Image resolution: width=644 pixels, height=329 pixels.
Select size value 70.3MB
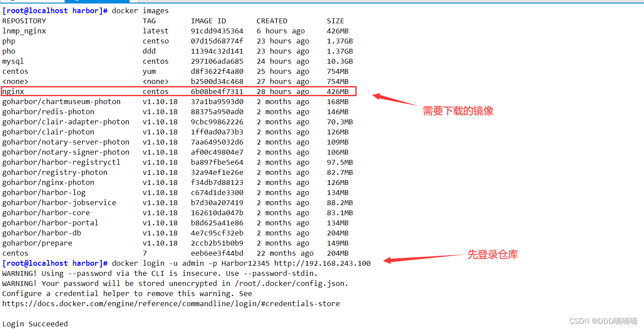click(340, 122)
